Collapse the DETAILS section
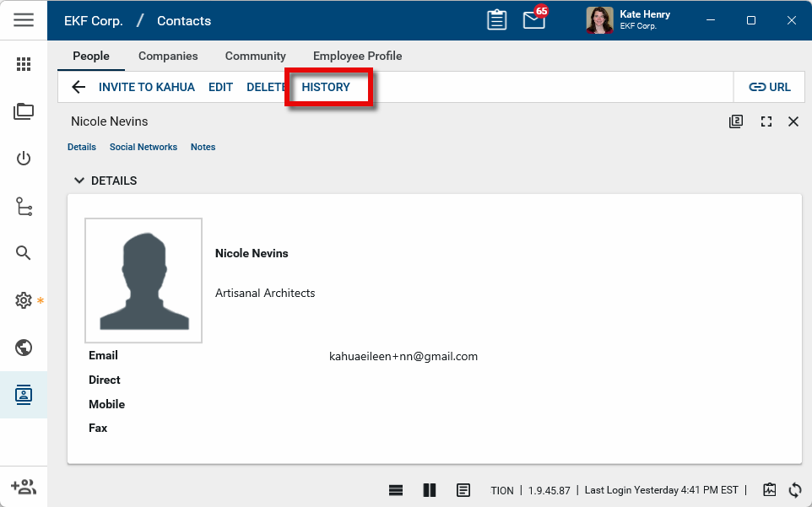This screenshot has height=507, width=812. pos(79,181)
